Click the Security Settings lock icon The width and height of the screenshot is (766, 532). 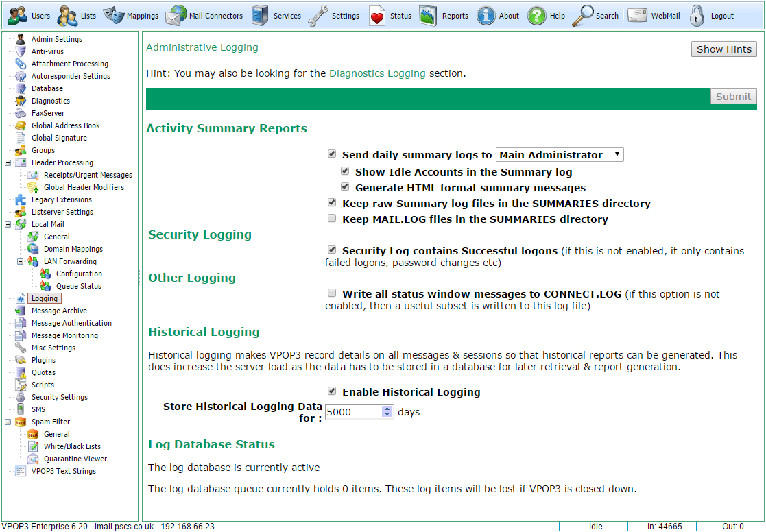(x=21, y=397)
